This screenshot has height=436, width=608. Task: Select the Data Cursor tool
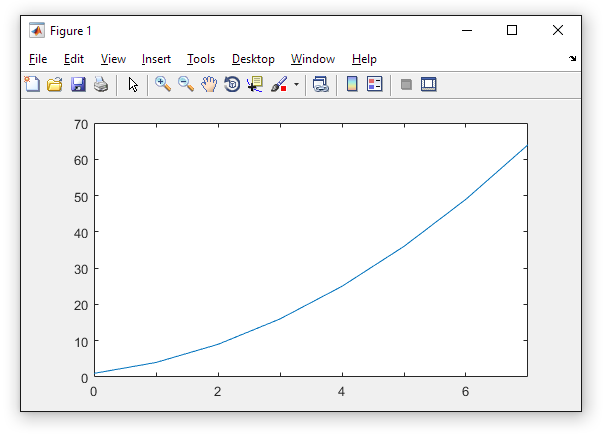click(x=255, y=84)
